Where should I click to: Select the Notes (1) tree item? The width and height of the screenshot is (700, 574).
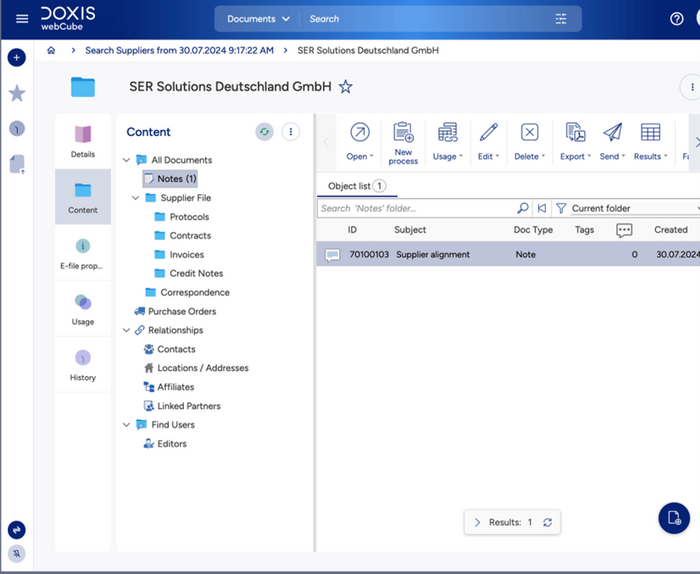point(170,179)
